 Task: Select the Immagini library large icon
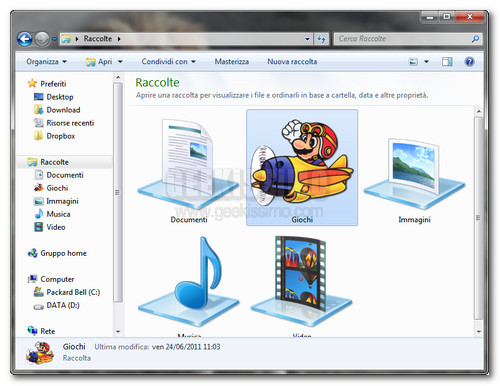(414, 173)
